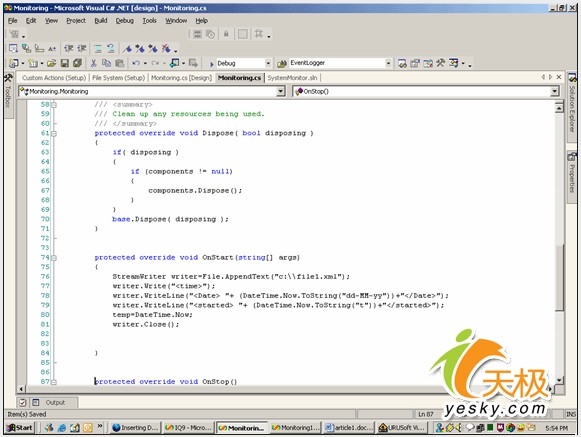
Task: Click the Copy icon in the toolbar
Action: pyautogui.click(x=106, y=63)
